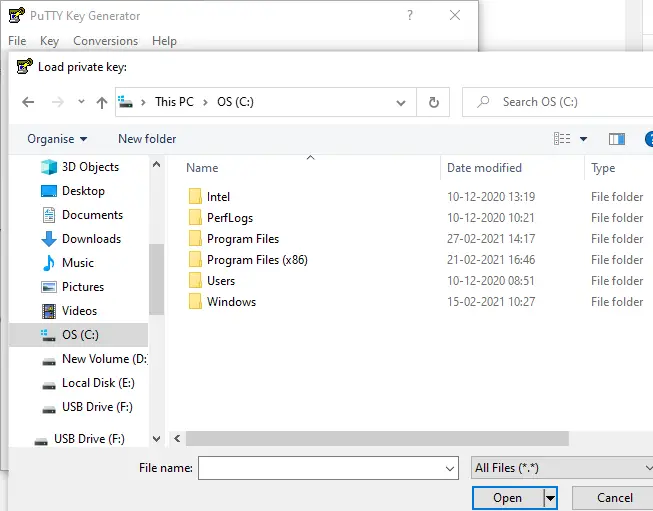Screen dimensions: 653x511
Task: Click This PC in the address breadcrumb
Action: (174, 102)
